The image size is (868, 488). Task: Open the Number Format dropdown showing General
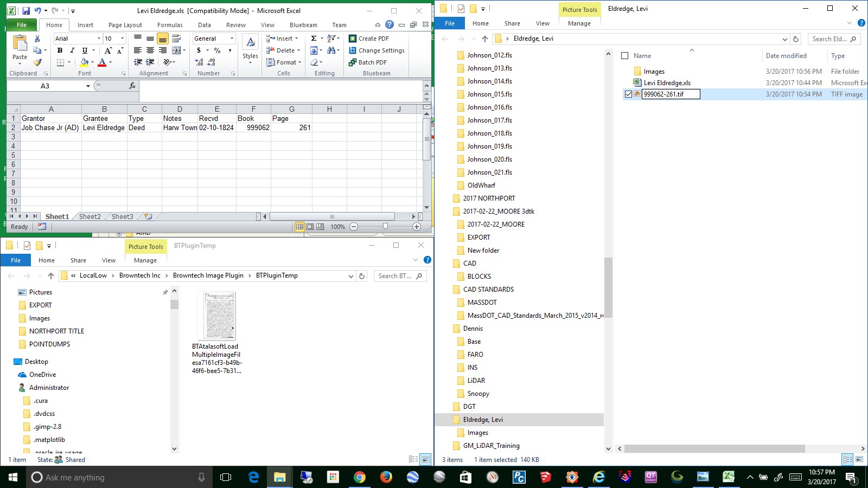click(232, 38)
